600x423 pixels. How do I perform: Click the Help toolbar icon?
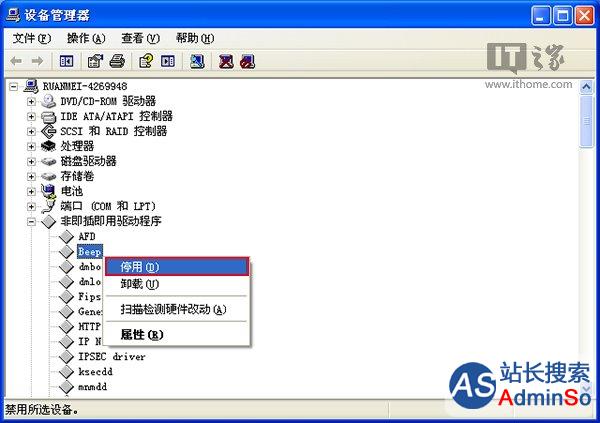click(x=146, y=61)
